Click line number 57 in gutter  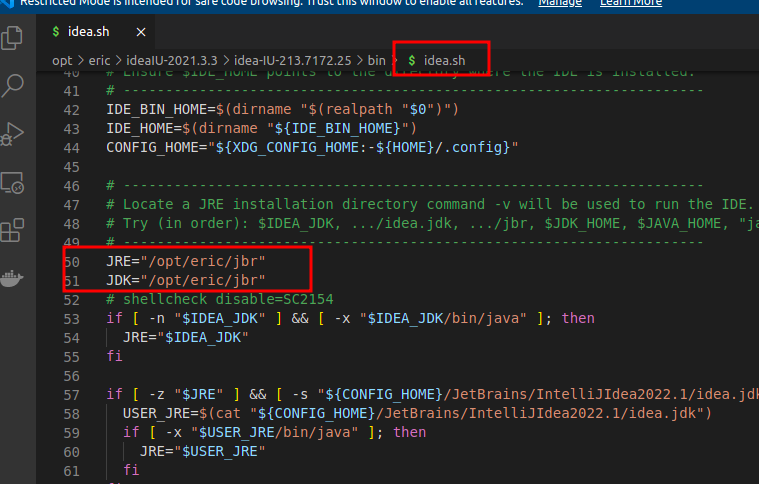(72, 395)
